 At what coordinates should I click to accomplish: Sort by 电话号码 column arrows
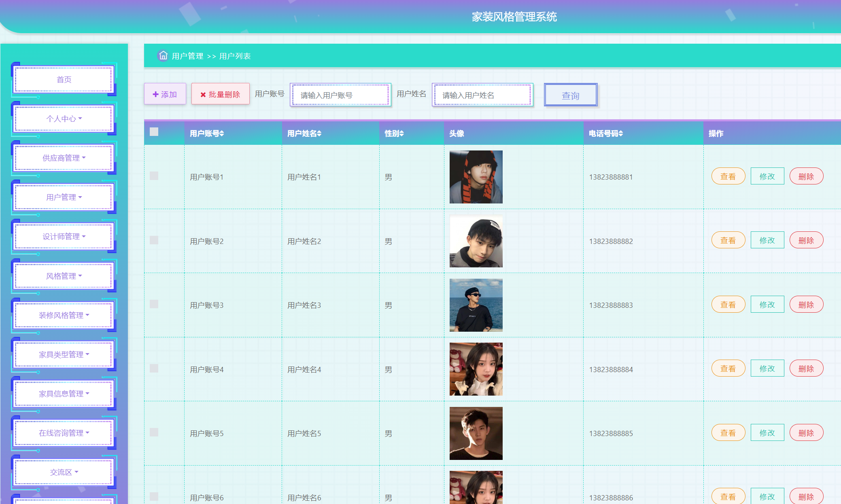click(x=621, y=133)
